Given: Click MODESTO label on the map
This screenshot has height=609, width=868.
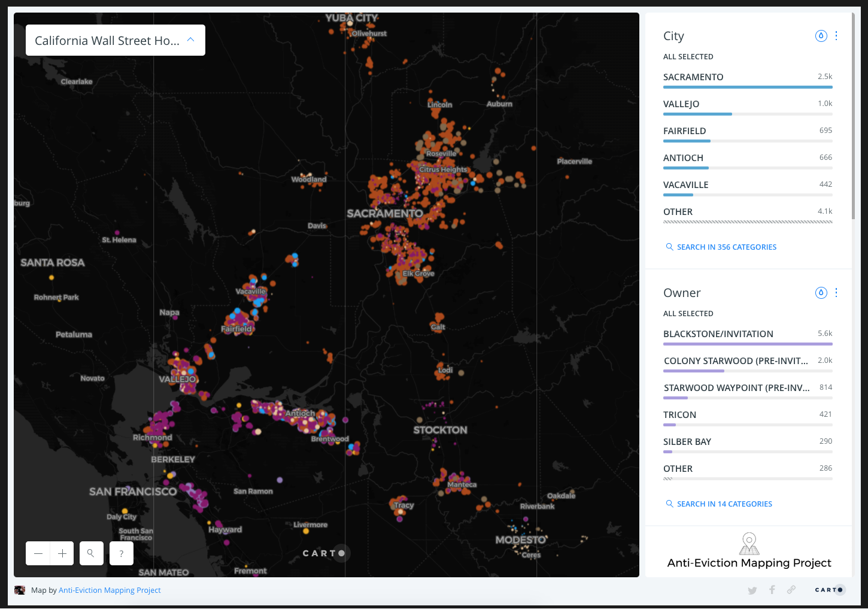Looking at the screenshot, I should tap(521, 540).
